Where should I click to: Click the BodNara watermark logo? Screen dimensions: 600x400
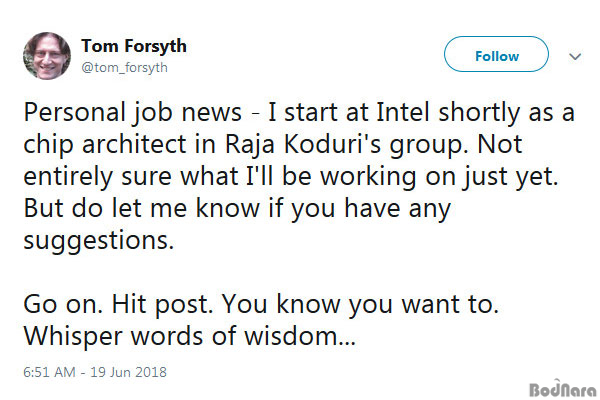[561, 383]
